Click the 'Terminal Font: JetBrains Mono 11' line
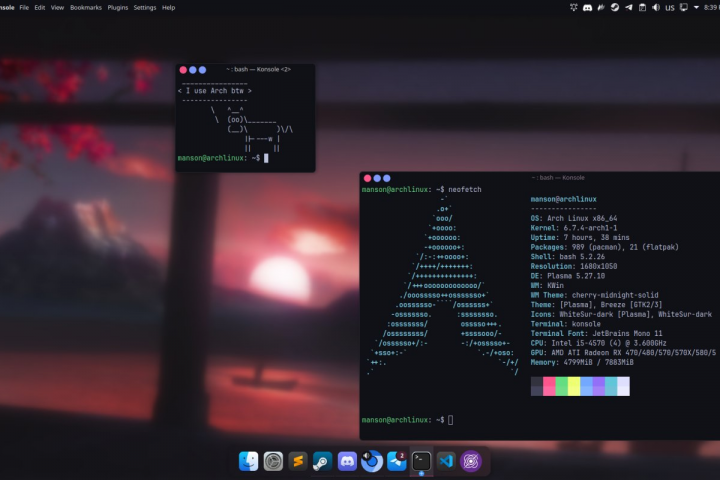This screenshot has width=720, height=480. click(x=596, y=333)
